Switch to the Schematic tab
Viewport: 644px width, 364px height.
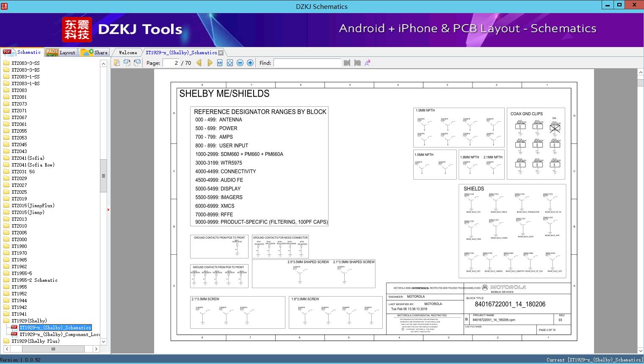click(x=22, y=52)
